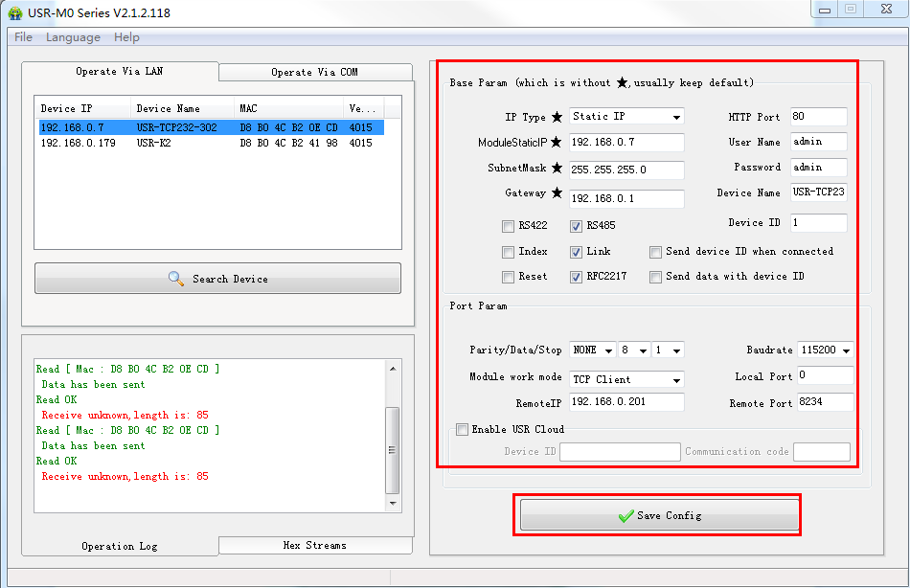Click the Device Name column header
910x588 pixels.
[x=183, y=108]
